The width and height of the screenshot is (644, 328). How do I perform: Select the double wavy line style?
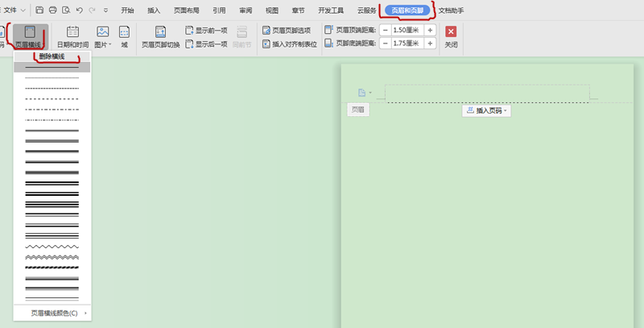[52, 257]
